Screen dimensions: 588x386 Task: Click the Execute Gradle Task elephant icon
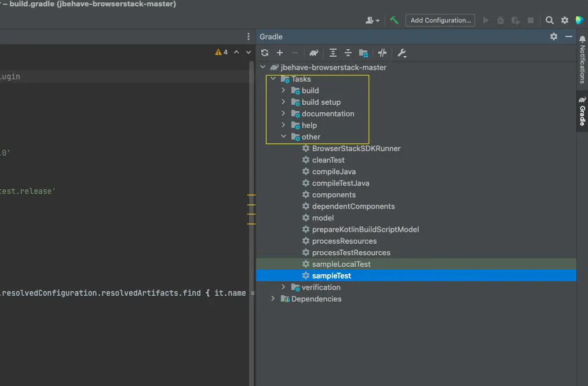(313, 53)
